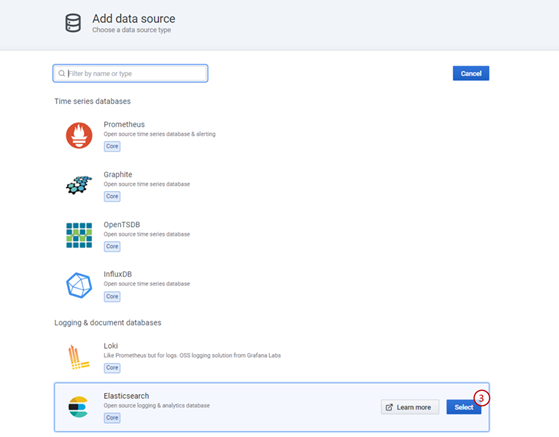Viewport: 559px width, 437px height.
Task: Click the Core badge under Loki
Action: (112, 367)
